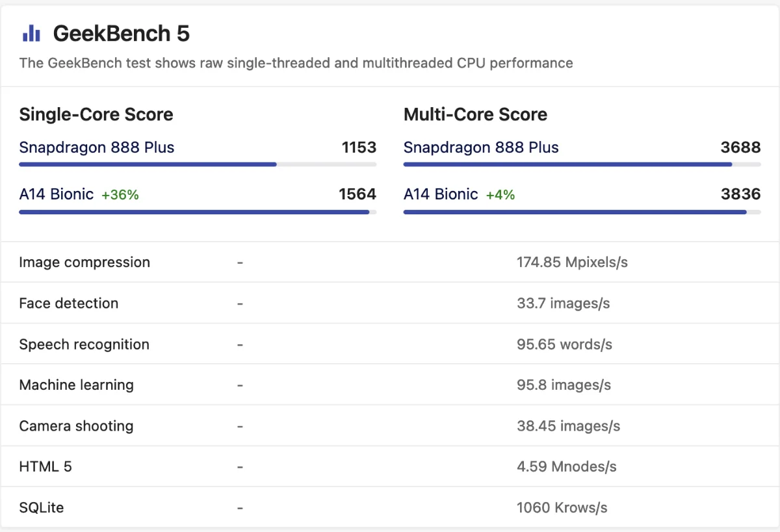Click the 1060 Krows/s SQLite value

(562, 508)
